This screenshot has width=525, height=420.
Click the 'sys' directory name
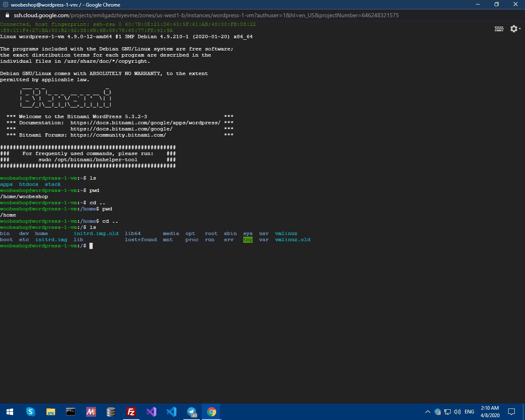[x=248, y=233]
